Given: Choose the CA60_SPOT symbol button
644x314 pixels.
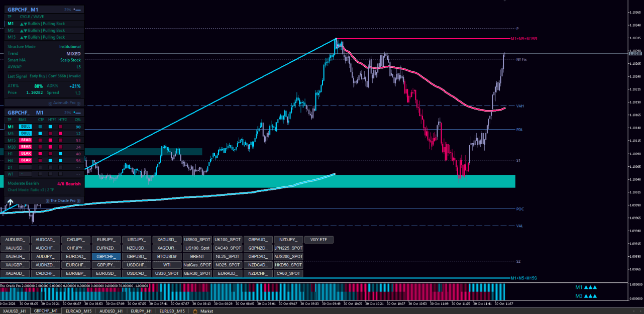Looking at the screenshot, I should [288, 273].
